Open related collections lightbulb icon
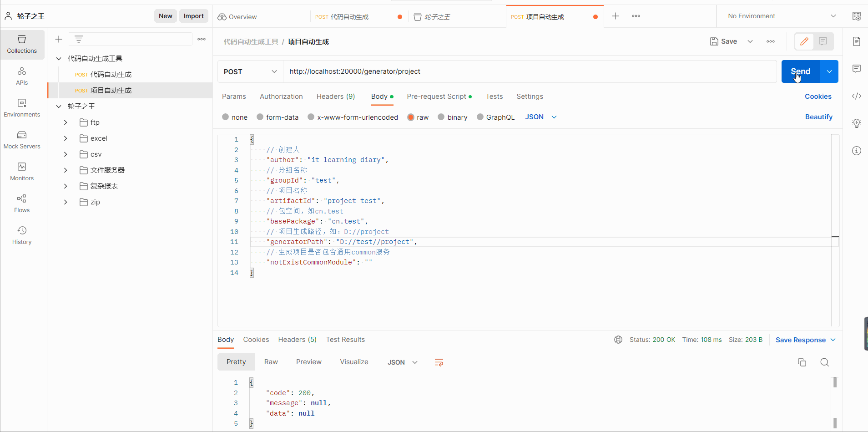This screenshot has height=432, width=868. point(857,123)
